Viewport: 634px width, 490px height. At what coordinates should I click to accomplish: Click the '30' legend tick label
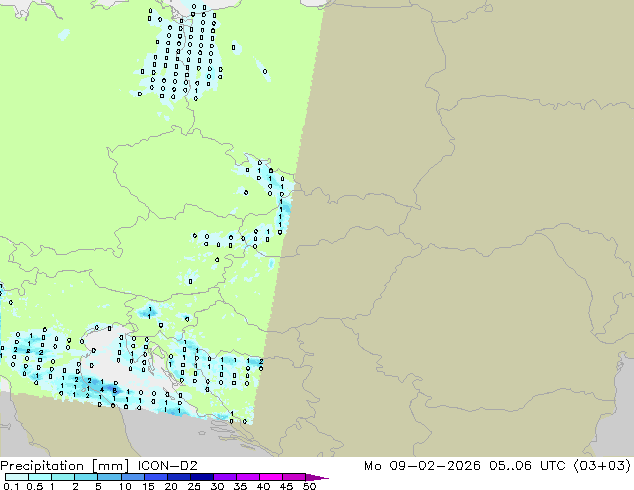[217, 486]
